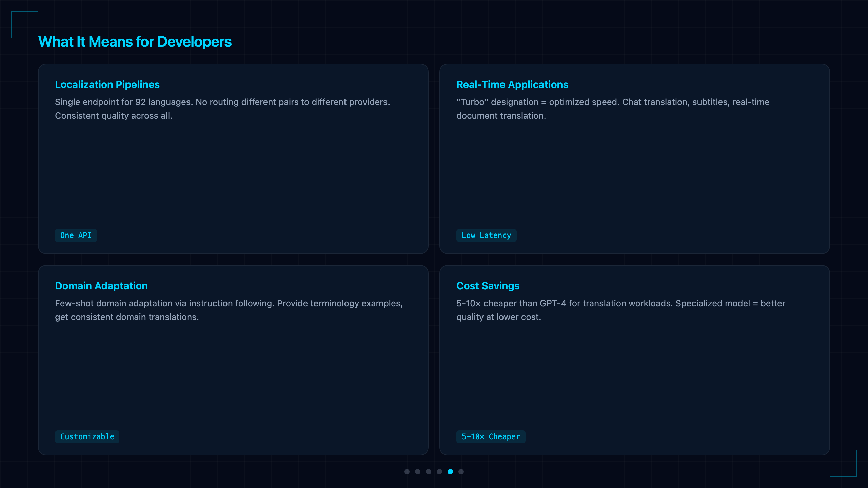Click the Real-Time Applications heading
The height and width of the screenshot is (488, 868).
[x=512, y=84]
